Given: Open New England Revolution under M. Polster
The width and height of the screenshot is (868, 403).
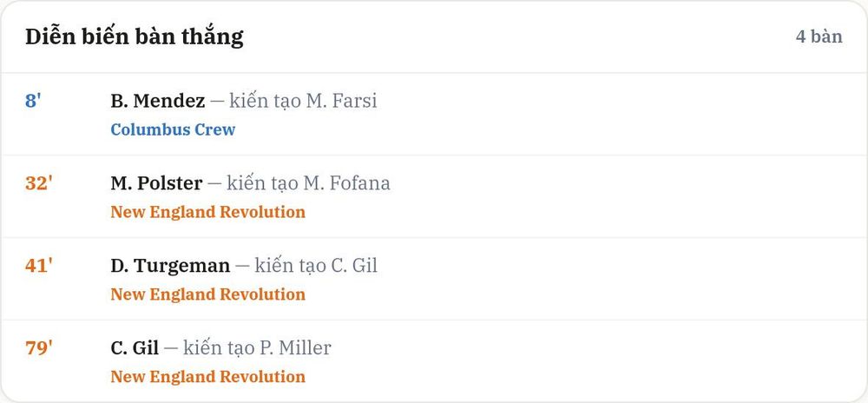Looking at the screenshot, I should click(207, 212).
